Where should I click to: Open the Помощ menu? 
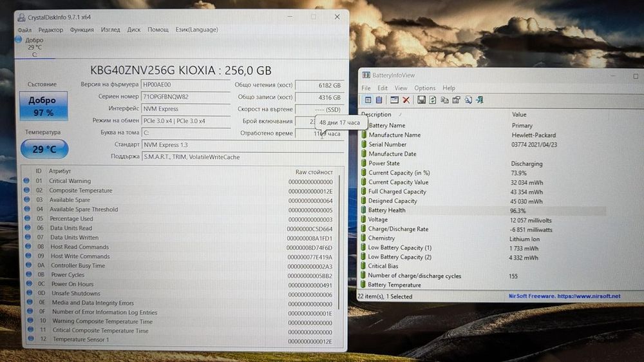pos(158,30)
